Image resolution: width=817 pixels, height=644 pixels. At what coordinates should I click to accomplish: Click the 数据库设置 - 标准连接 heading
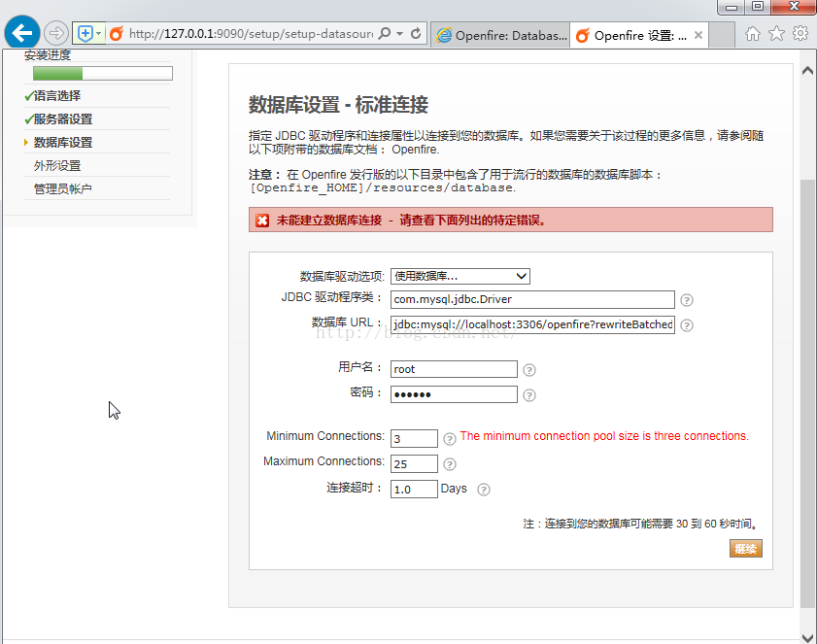tap(338, 105)
